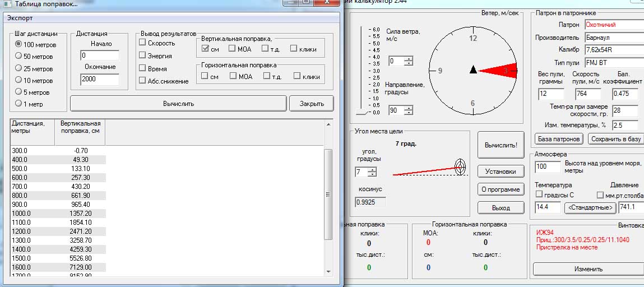Click the results table vertical scrollbar
The image size is (644, 287).
[x=328, y=195]
